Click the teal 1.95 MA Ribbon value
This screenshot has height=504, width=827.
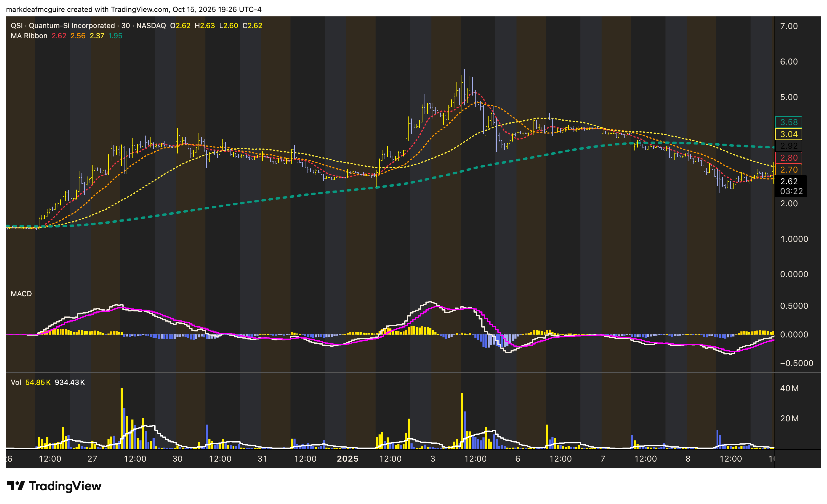click(115, 36)
